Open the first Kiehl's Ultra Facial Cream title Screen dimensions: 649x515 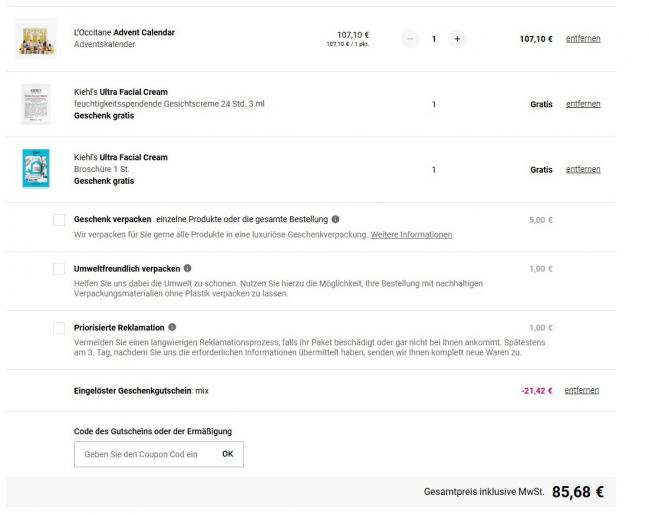pyautogui.click(x=121, y=92)
